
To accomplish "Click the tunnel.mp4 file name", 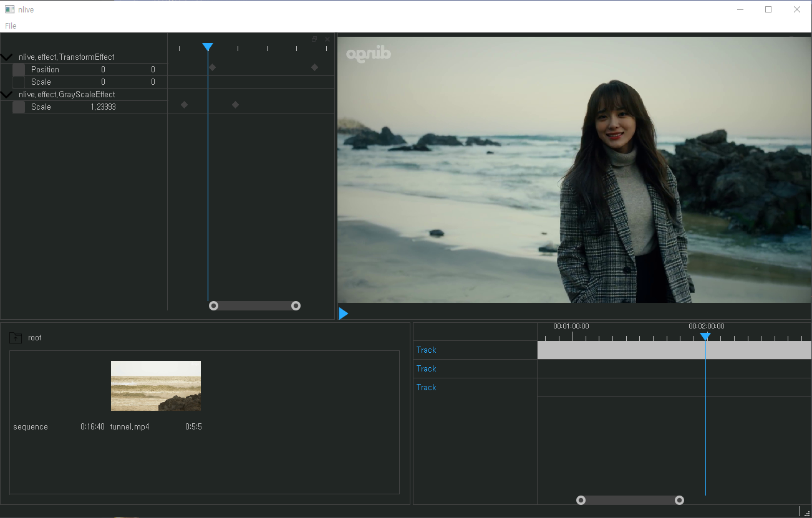I will (130, 427).
